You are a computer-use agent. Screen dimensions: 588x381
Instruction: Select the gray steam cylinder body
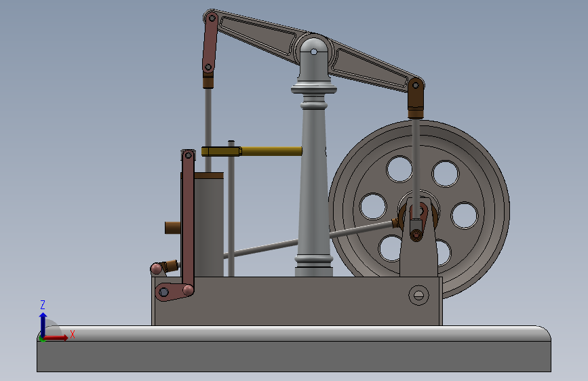point(210,228)
